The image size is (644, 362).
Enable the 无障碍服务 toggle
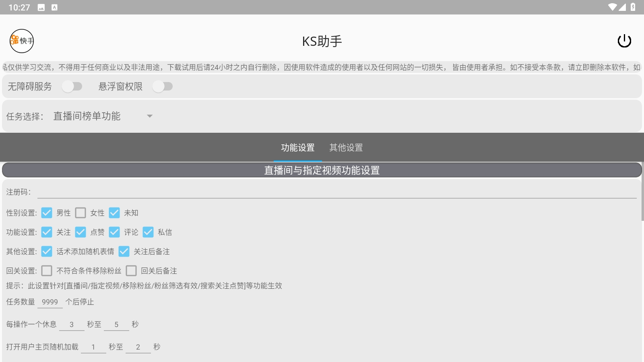[73, 86]
